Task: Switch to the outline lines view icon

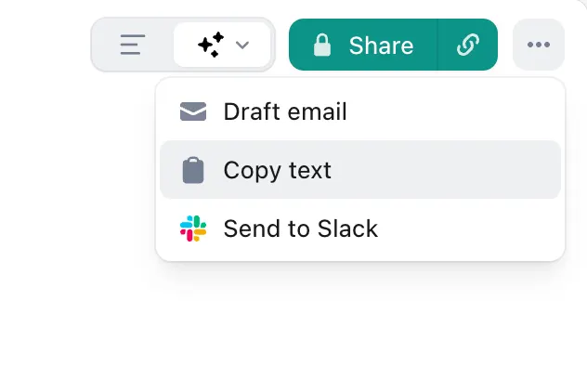Action: [x=133, y=45]
